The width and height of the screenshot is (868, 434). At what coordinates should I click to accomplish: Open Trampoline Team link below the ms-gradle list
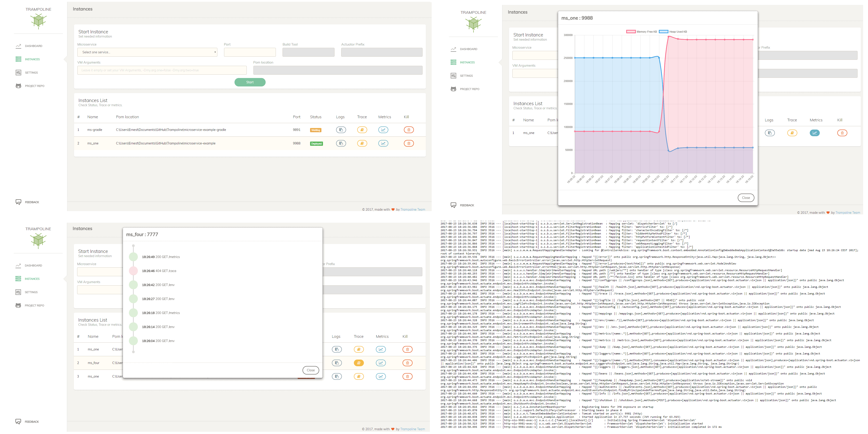(413, 210)
